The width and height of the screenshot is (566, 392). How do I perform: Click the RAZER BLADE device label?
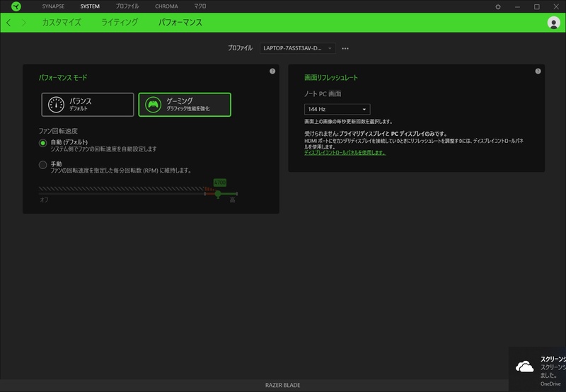tap(282, 385)
